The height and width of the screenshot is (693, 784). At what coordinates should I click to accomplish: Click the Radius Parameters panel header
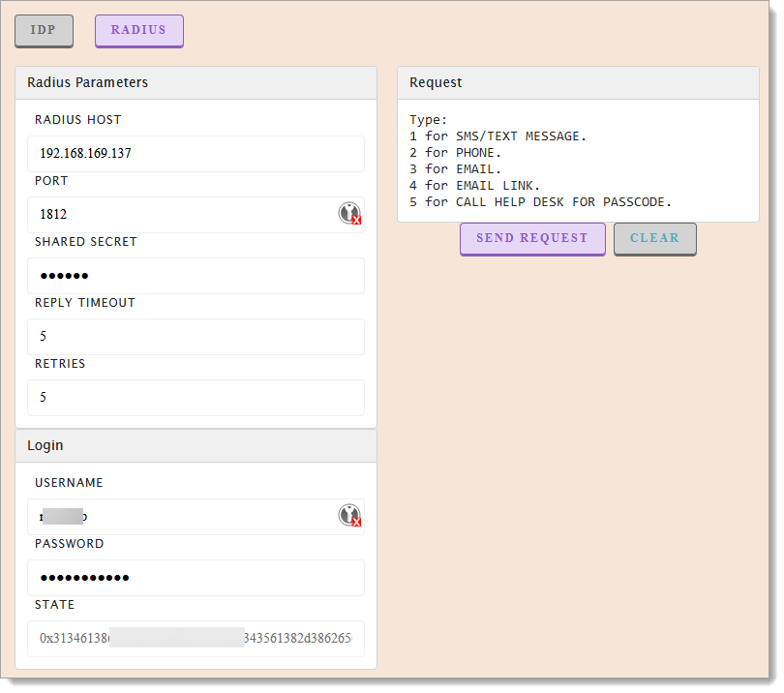point(87,82)
